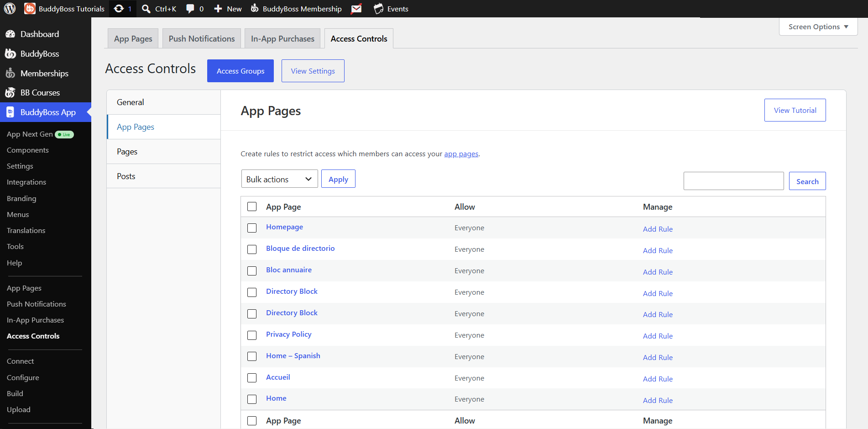Click the Access Groups button
Viewport: 868px width, 429px height.
click(241, 71)
